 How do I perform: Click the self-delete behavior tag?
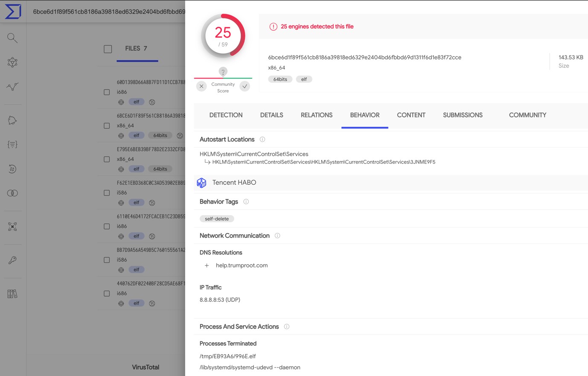pos(217,219)
